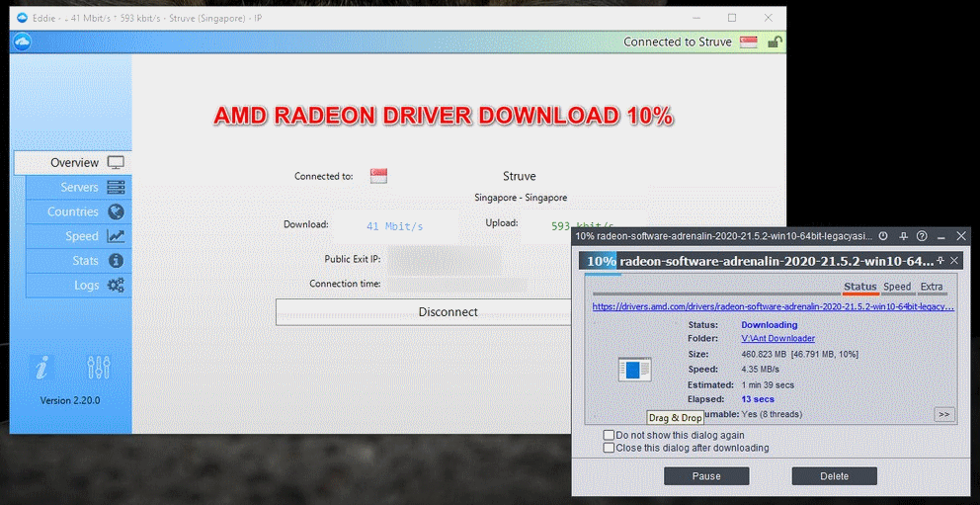Click the blurred Connection time field
The image size is (980, 505).
(456, 284)
